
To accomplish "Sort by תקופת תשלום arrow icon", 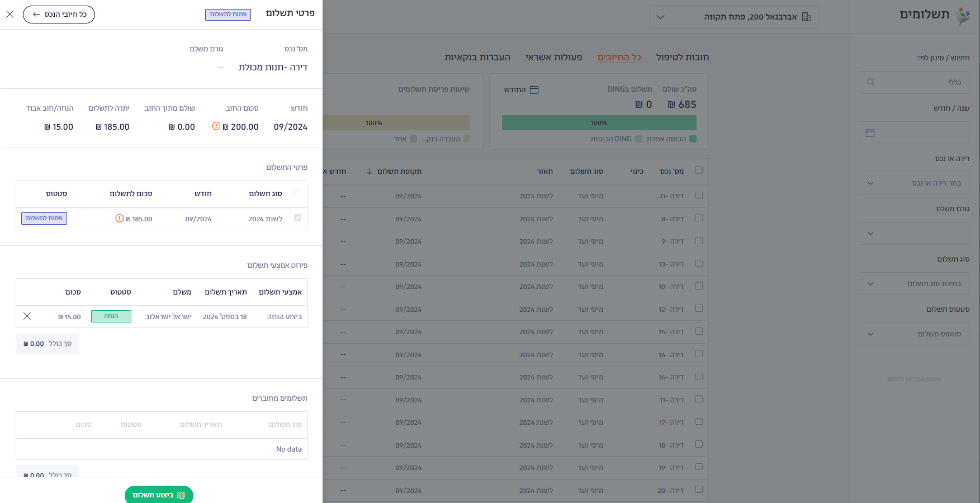I will tap(369, 171).
